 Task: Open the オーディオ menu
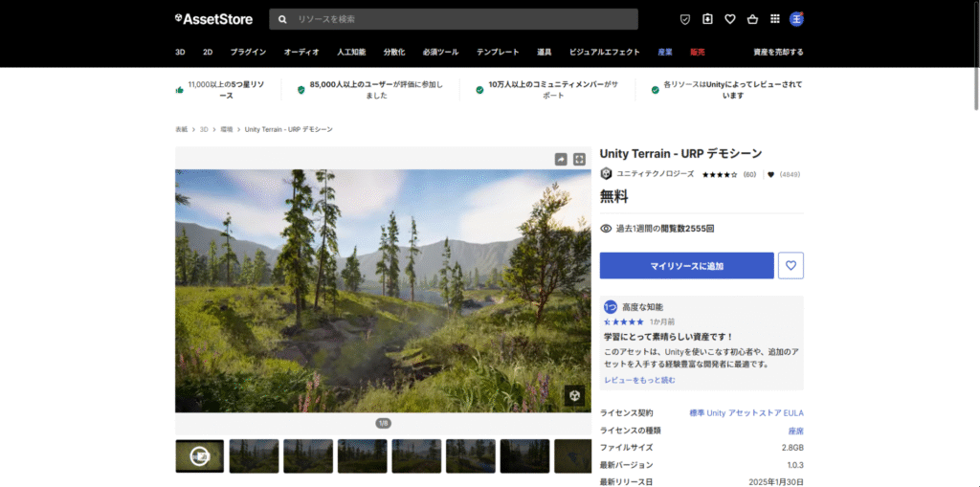[x=301, y=53]
